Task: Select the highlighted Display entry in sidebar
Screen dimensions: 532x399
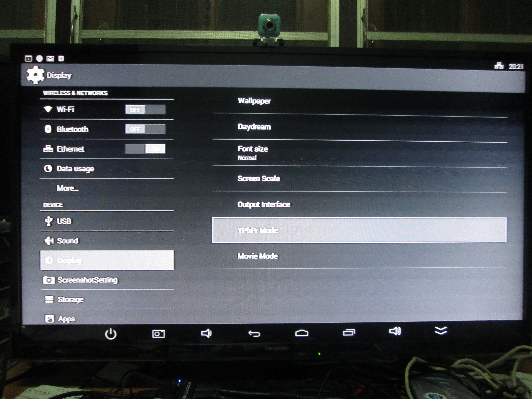Action: click(x=107, y=260)
